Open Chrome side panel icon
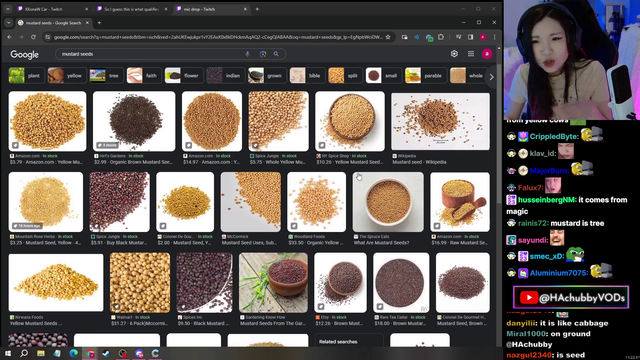This screenshot has height=360, width=640. pyautogui.click(x=471, y=37)
